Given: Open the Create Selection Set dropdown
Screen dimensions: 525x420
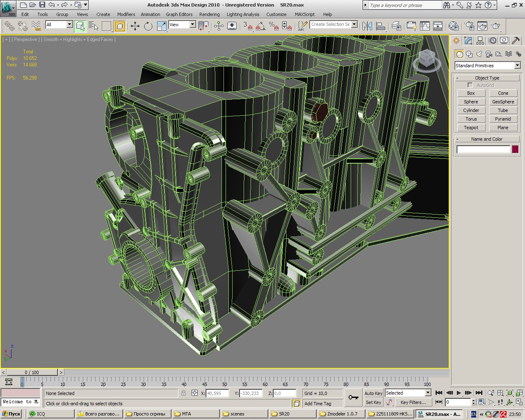Looking at the screenshot, I should tap(333, 25).
